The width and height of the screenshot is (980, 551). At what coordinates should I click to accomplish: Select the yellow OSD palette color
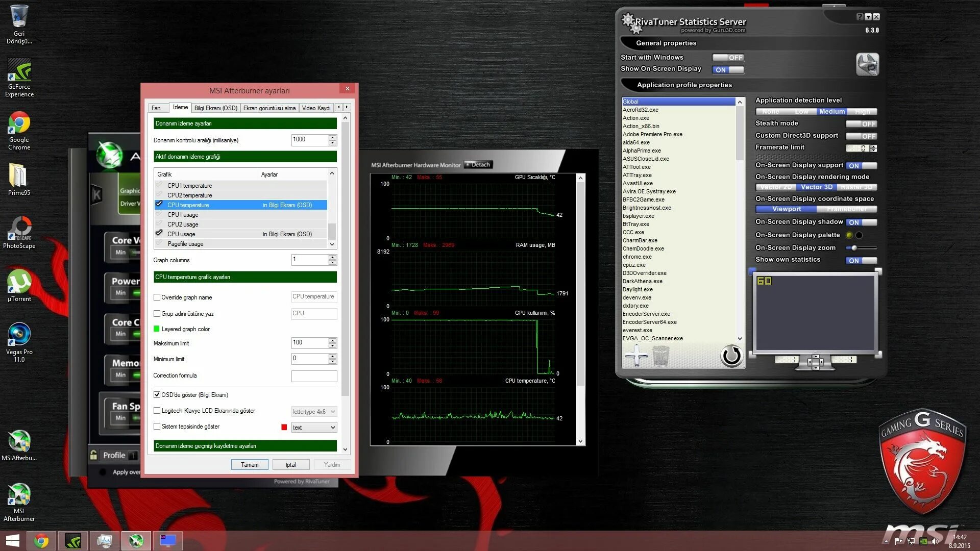point(849,235)
